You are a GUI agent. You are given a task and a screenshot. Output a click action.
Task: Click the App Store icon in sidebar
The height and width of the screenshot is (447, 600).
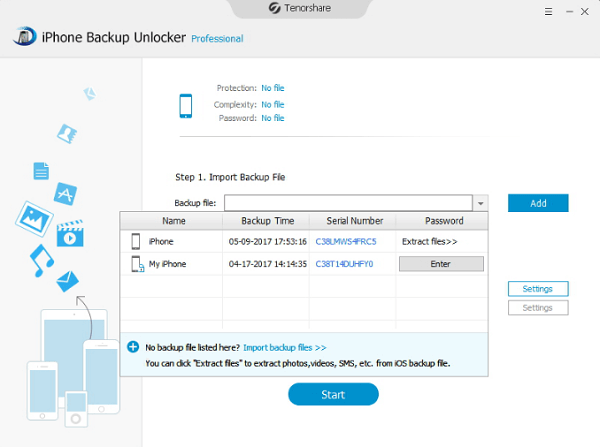(x=65, y=194)
